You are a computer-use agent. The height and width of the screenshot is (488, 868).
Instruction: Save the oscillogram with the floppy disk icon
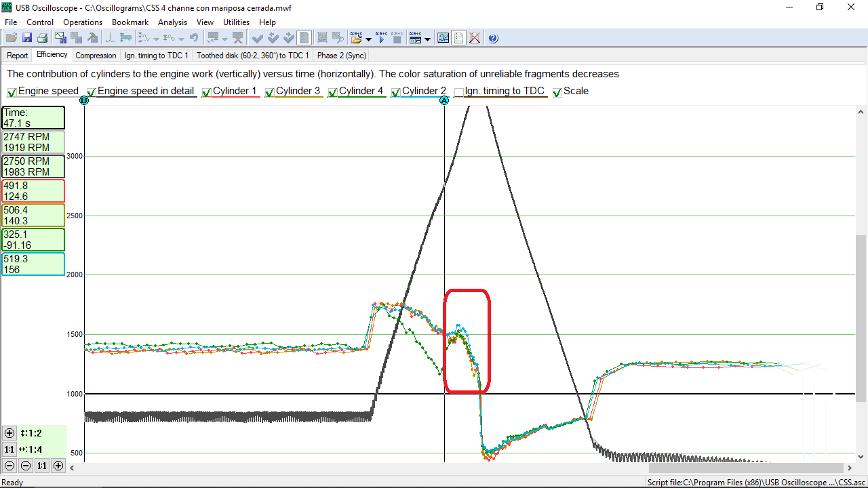coord(27,38)
